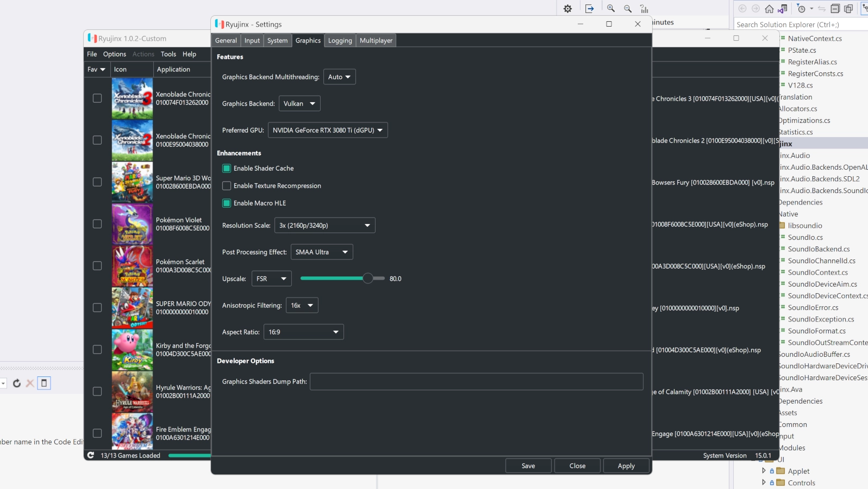Image resolution: width=868 pixels, height=489 pixels.
Task: Click Super Mario Odyssey game cover
Action: click(132, 308)
